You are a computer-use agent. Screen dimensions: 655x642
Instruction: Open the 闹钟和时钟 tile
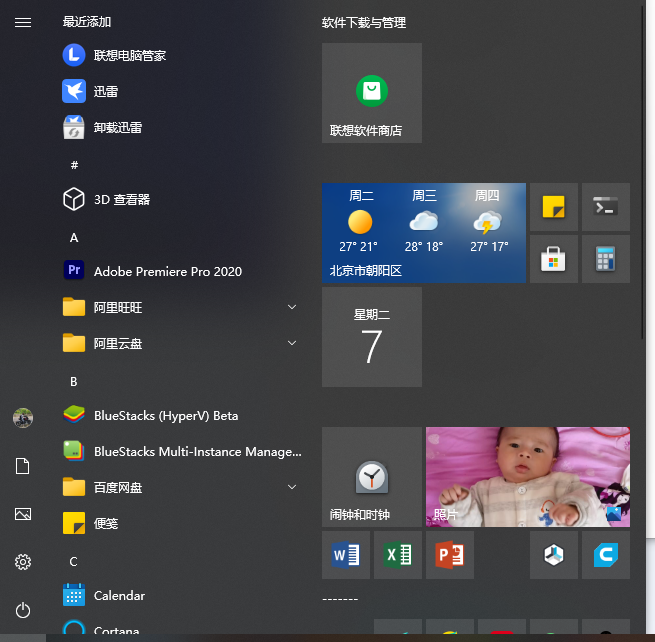click(x=372, y=477)
